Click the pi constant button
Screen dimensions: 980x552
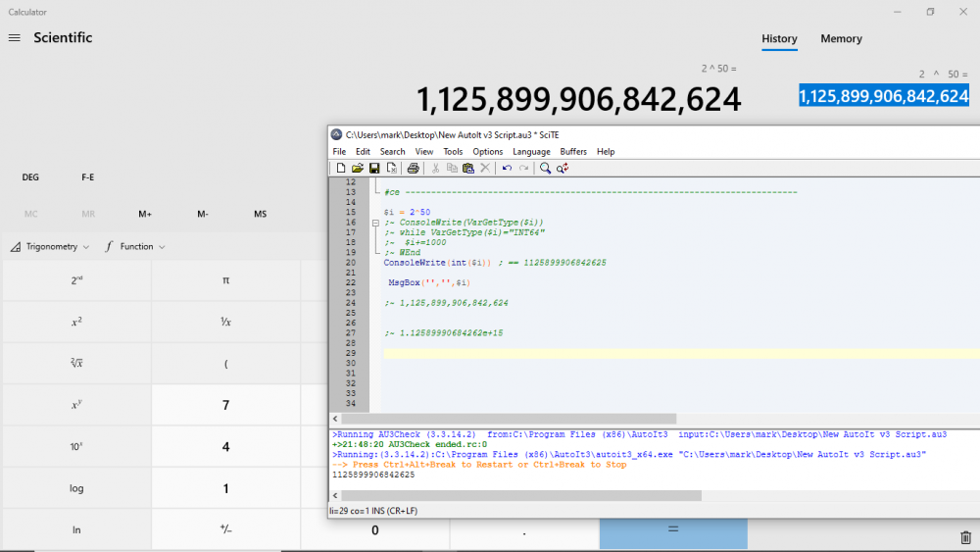pyautogui.click(x=225, y=280)
